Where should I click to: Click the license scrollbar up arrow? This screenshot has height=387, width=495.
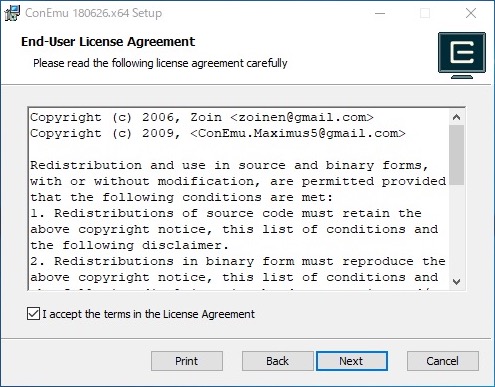(x=457, y=117)
